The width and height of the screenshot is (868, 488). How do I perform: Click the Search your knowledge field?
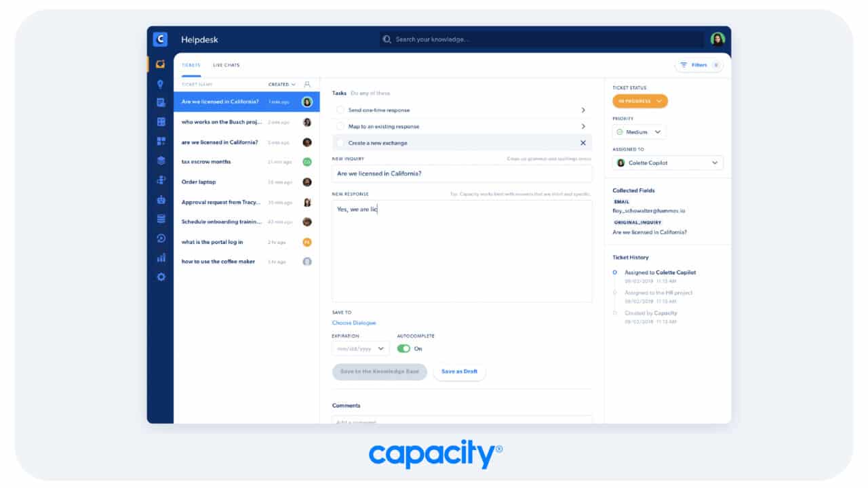pos(542,39)
